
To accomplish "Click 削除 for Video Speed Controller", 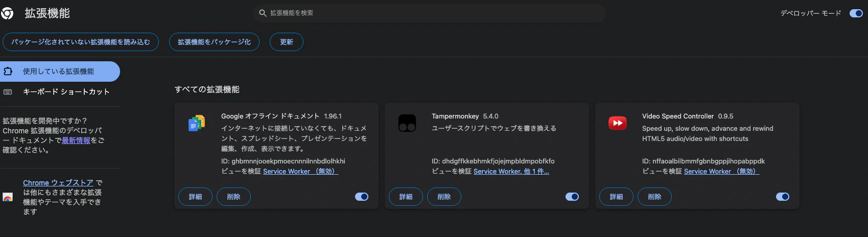I will point(654,197).
